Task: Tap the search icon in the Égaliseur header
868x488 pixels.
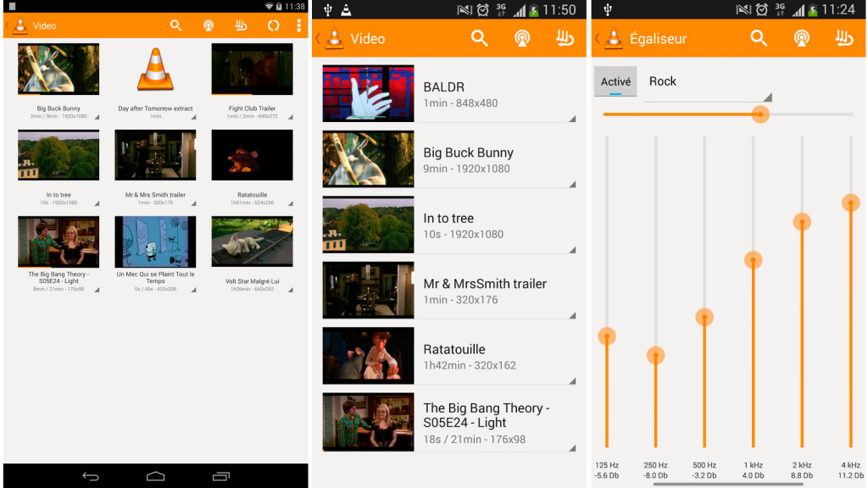Action: [x=759, y=39]
